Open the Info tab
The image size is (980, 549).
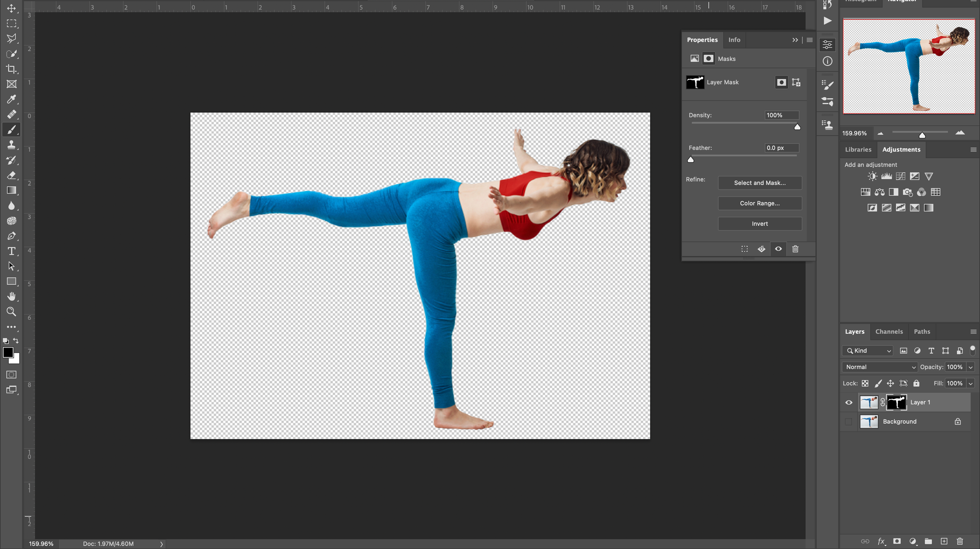[x=734, y=40]
